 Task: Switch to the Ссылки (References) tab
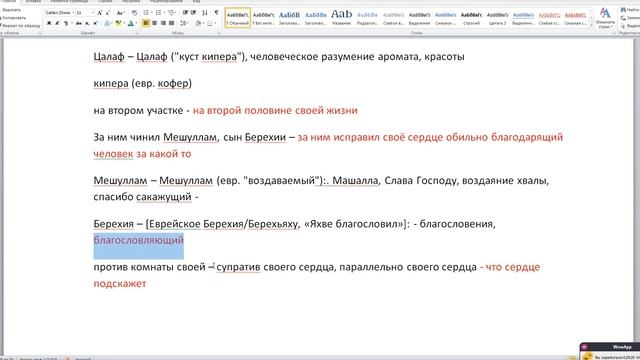[x=105, y=2]
